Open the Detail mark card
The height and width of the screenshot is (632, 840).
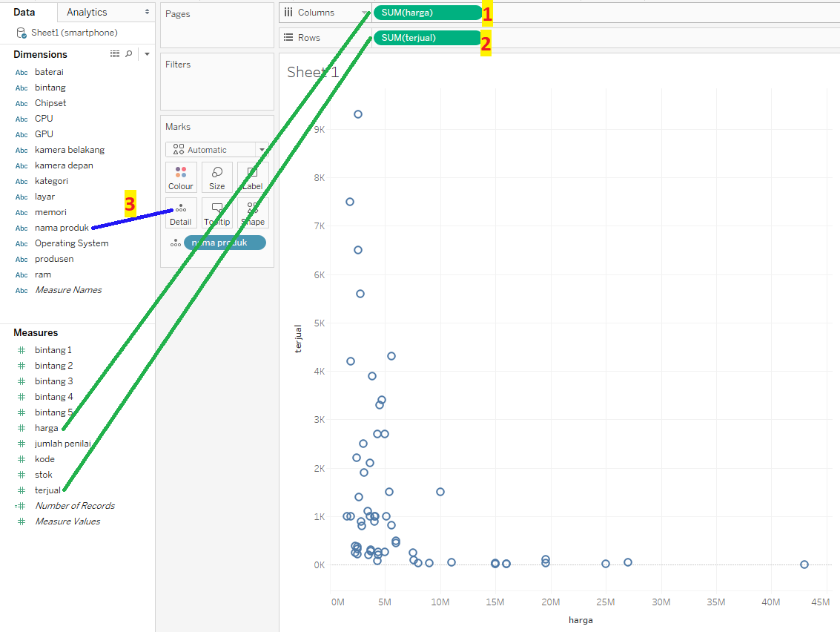(181, 214)
